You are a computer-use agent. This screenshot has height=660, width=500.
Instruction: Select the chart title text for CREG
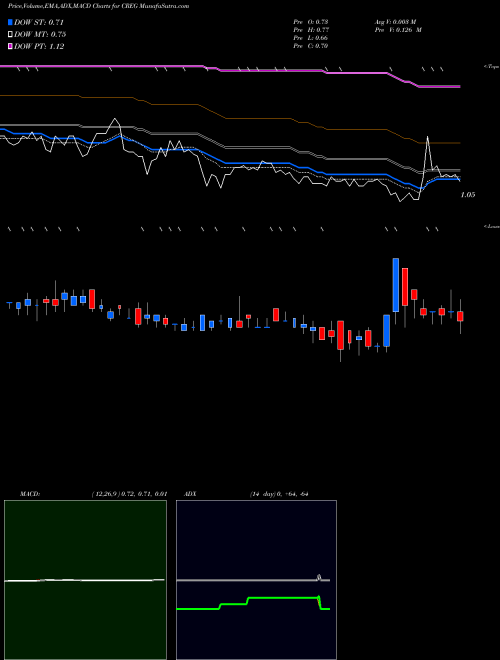click(x=98, y=6)
